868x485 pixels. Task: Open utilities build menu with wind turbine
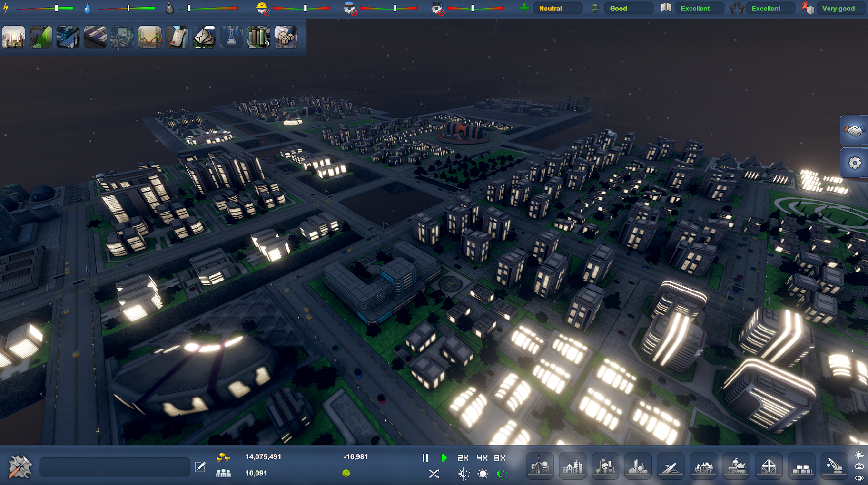pos(540,466)
